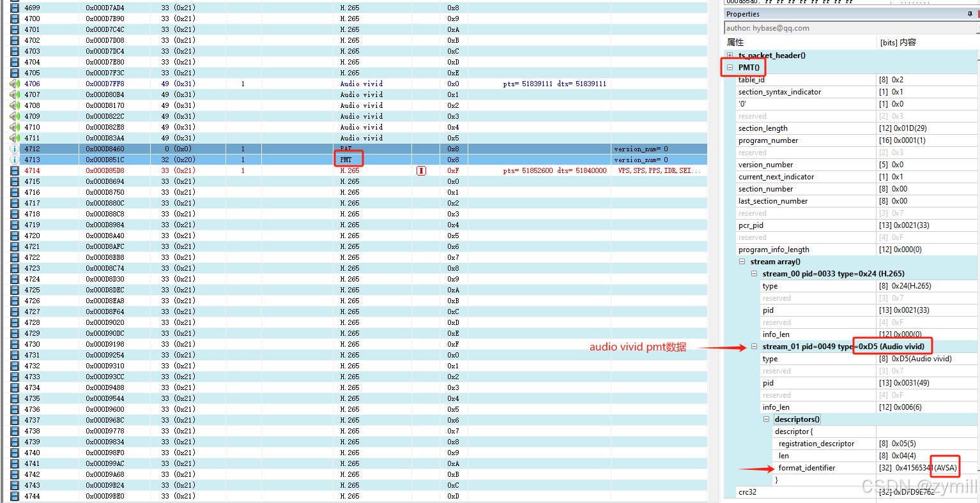Collapse stream_01 pid=0049 Audio vivid node

(x=754, y=347)
